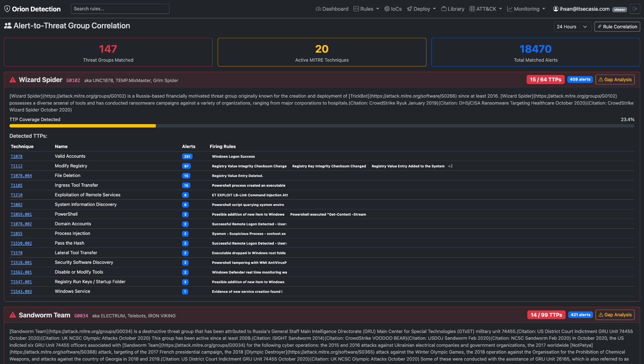The width and height of the screenshot is (644, 364).
Task: Click Registry Value Integrity Checksum Change rule
Action: coord(249,166)
